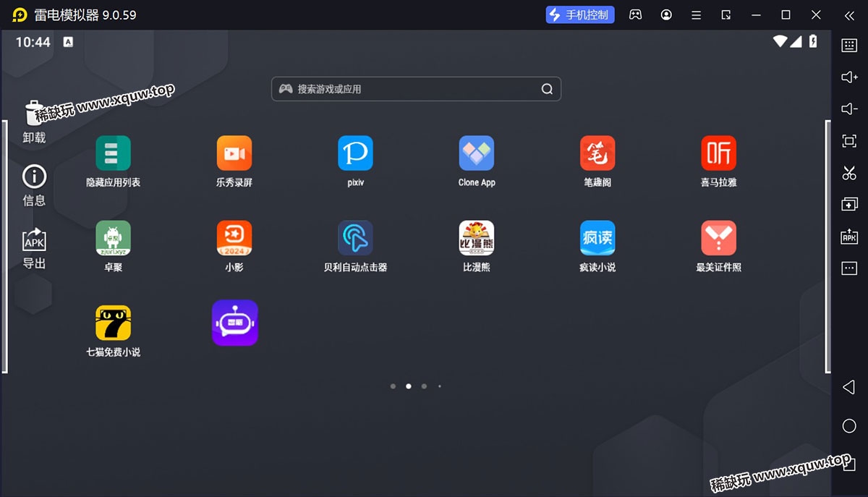Screen dimensions: 868x497
Task: Launch the Clone App icon
Action: tap(477, 153)
